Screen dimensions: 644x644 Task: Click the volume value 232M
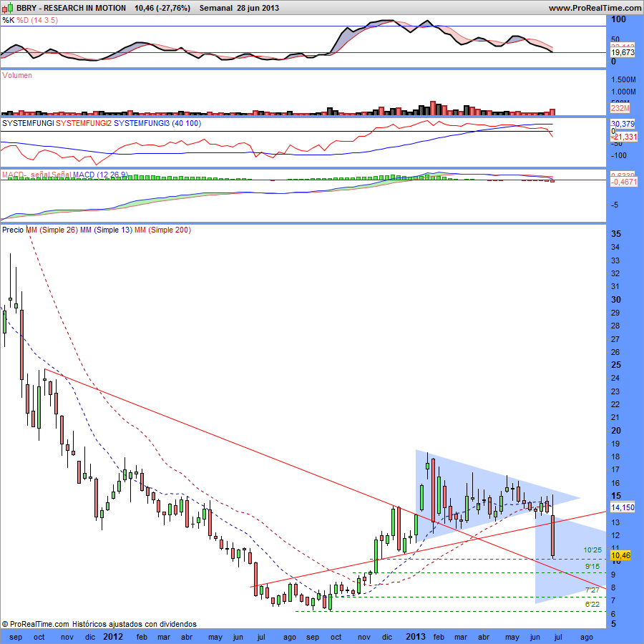click(x=620, y=109)
